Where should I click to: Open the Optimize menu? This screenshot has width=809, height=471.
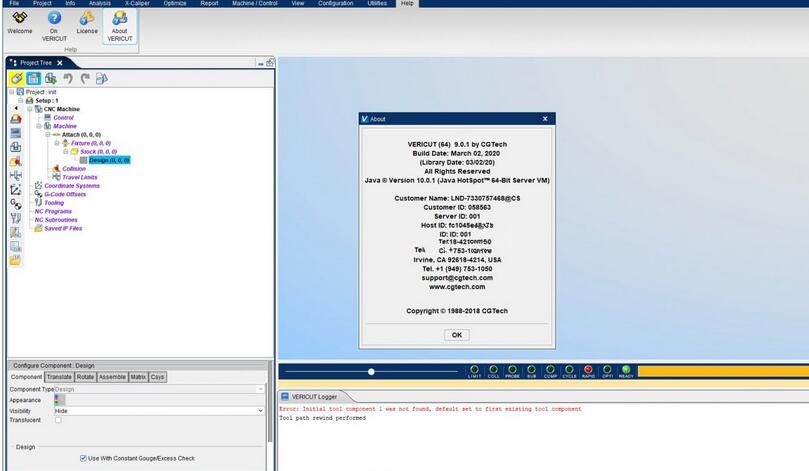[175, 3]
